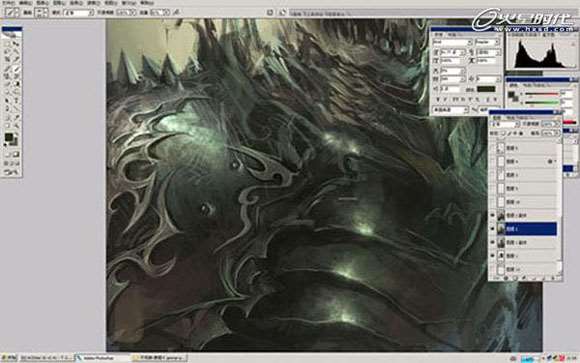The height and width of the screenshot is (363, 580).
Task: Click the swap foreground/background colors icon
Action: coord(16,134)
